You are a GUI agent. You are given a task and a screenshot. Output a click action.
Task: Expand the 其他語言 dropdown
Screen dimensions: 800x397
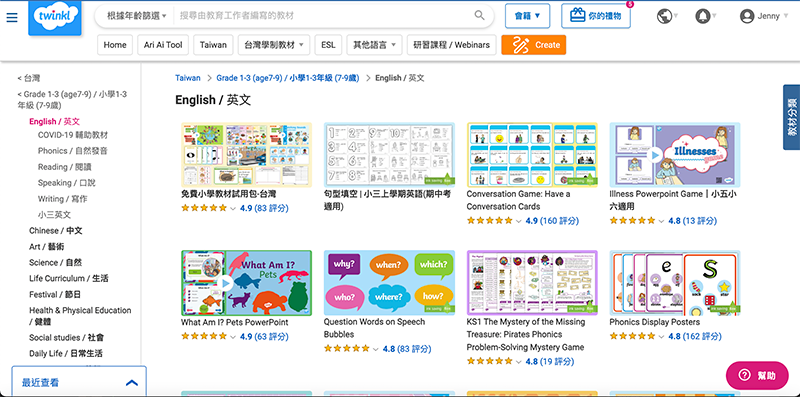click(x=374, y=45)
